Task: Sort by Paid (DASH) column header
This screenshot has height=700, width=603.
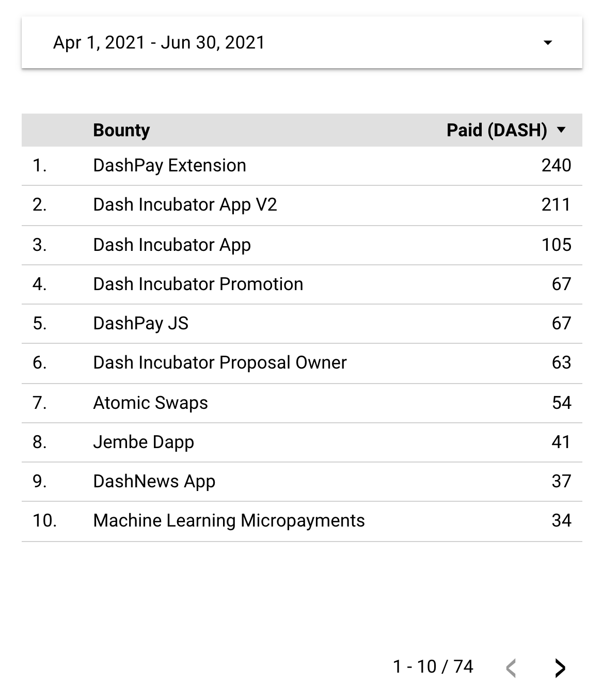Action: (497, 130)
